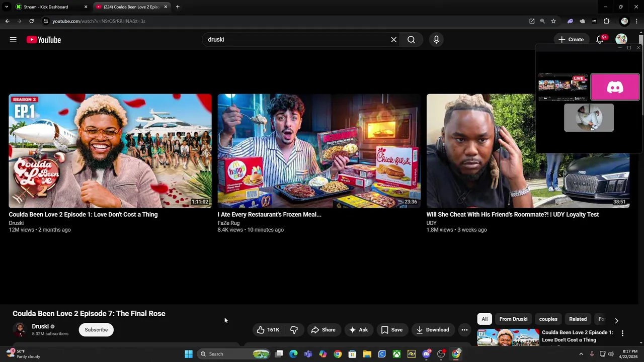Download the video
Viewport: 644px width, 362px height.
pyautogui.click(x=433, y=330)
